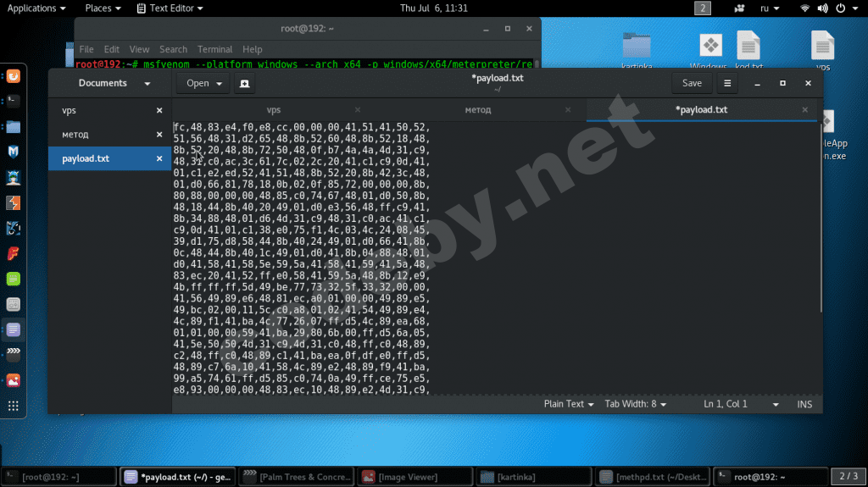The height and width of the screenshot is (487, 868).
Task: Click the Wi-Fi icon in top bar
Action: pyautogui.click(x=805, y=8)
